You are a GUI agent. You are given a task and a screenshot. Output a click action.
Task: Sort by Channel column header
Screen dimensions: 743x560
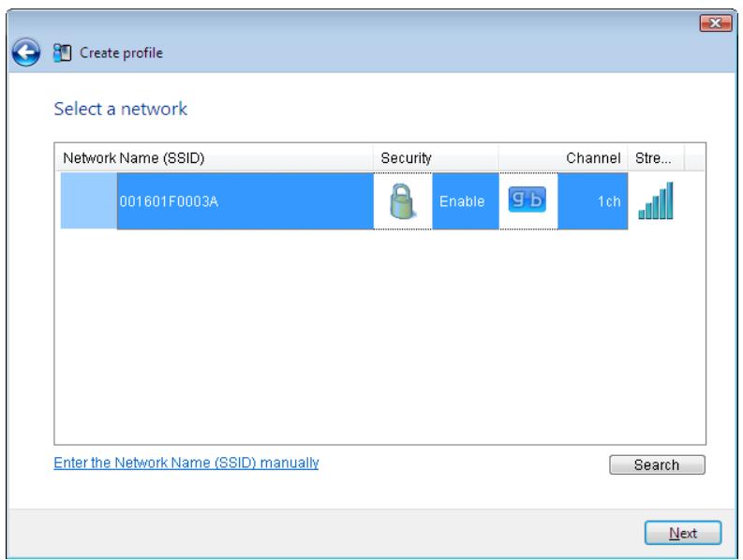563,157
